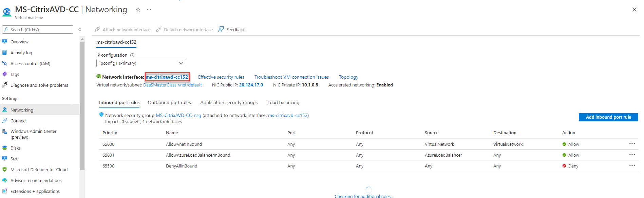Collapse the left sidebar menu with chevron

(x=80, y=29)
